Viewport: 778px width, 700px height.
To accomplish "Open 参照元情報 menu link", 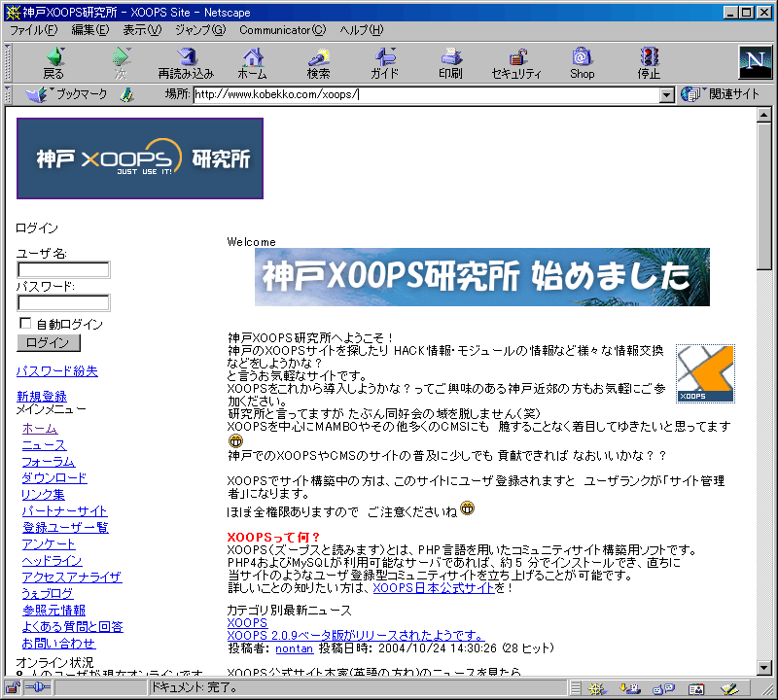I will (x=54, y=611).
